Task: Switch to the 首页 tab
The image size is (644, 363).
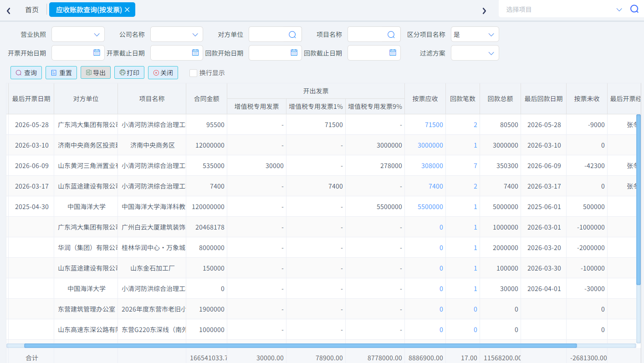Action: tap(32, 10)
